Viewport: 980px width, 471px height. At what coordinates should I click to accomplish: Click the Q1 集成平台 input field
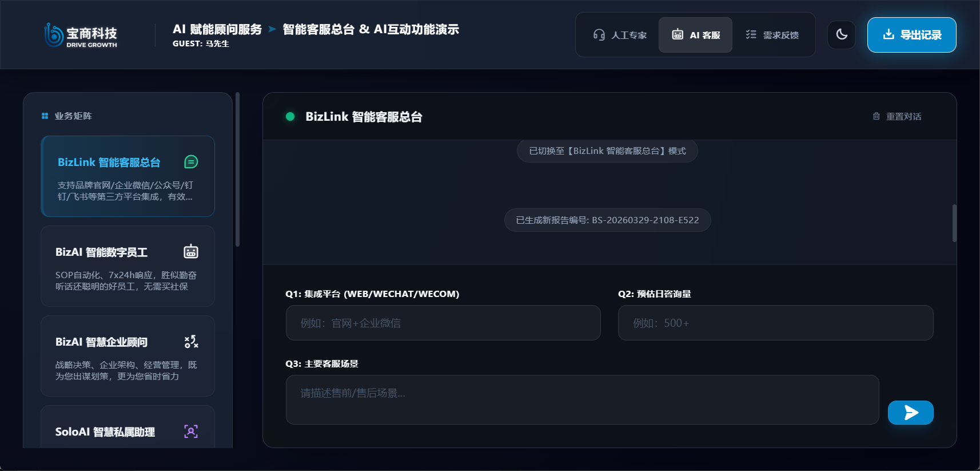click(443, 323)
